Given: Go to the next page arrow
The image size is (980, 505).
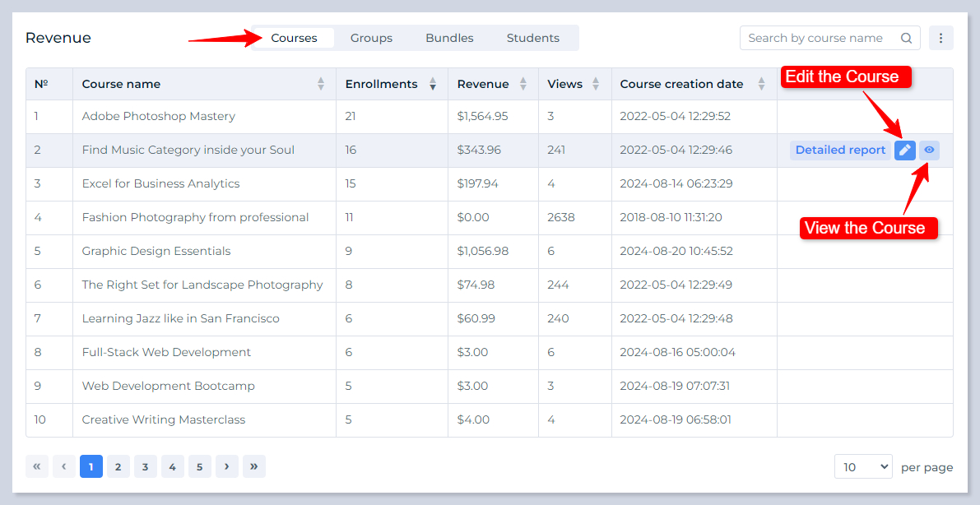Looking at the screenshot, I should click(226, 466).
